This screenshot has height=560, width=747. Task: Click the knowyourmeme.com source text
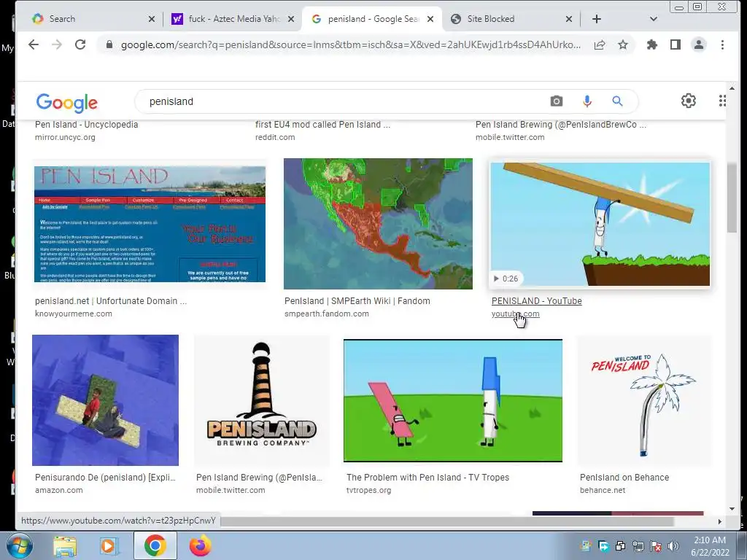(x=74, y=314)
